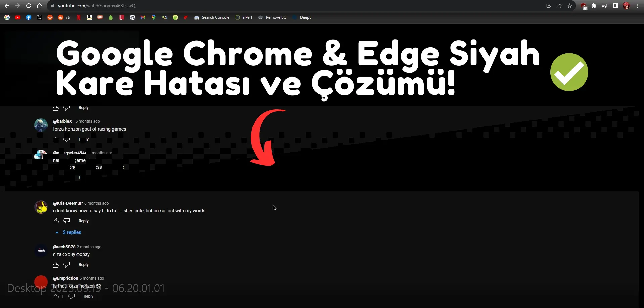Toggle the browser side panel
Image resolution: width=644 pixels, height=308 pixels.
point(615,6)
